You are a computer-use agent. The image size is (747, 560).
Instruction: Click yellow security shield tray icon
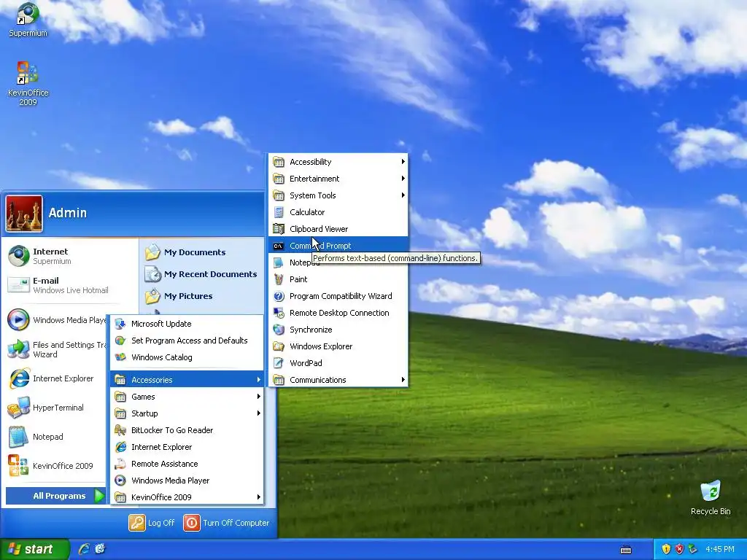point(665,549)
